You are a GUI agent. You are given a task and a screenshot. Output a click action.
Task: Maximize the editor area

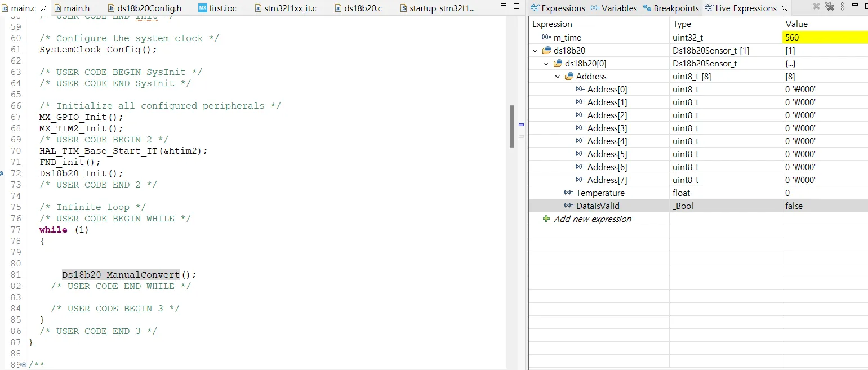pos(517,6)
